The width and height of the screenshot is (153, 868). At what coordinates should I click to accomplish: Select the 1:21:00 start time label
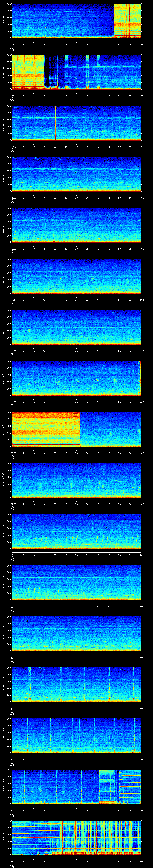coord(12,504)
